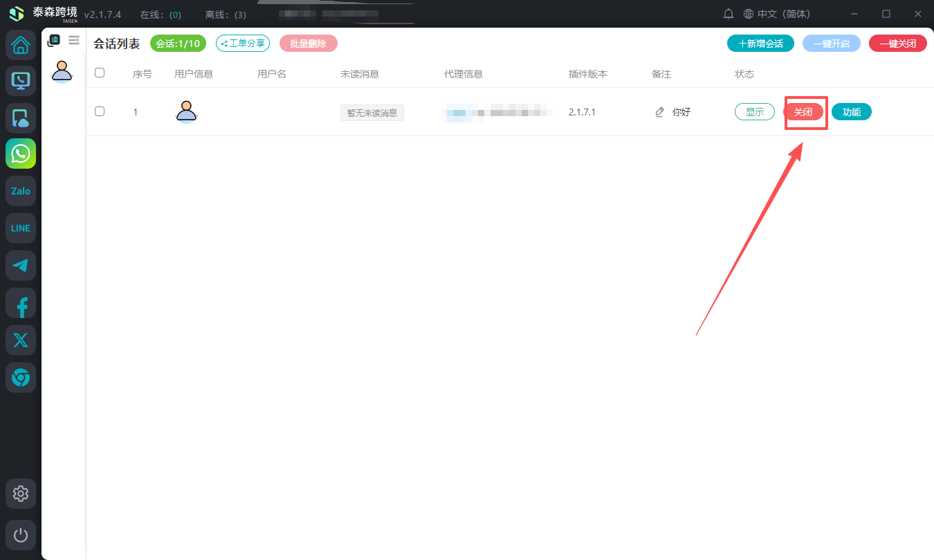Open the 中文（简体） language dropdown
Viewport: 934px width, 560px height.
click(x=776, y=14)
